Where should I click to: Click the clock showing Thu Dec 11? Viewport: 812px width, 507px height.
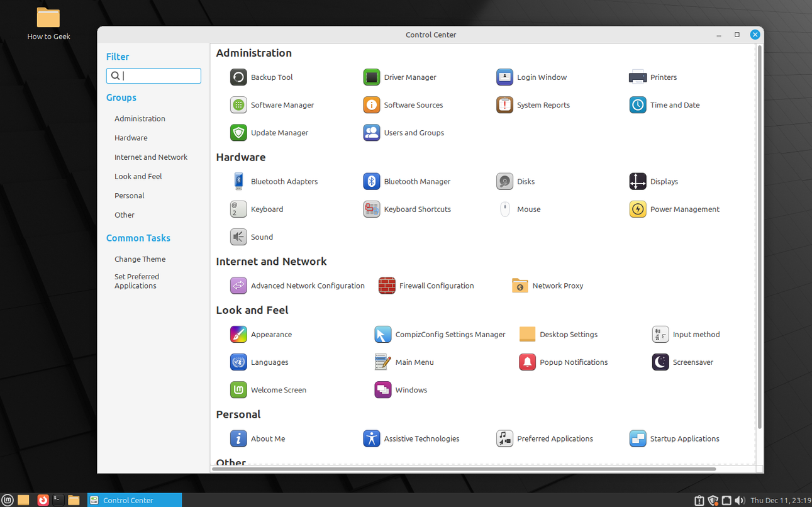(779, 501)
